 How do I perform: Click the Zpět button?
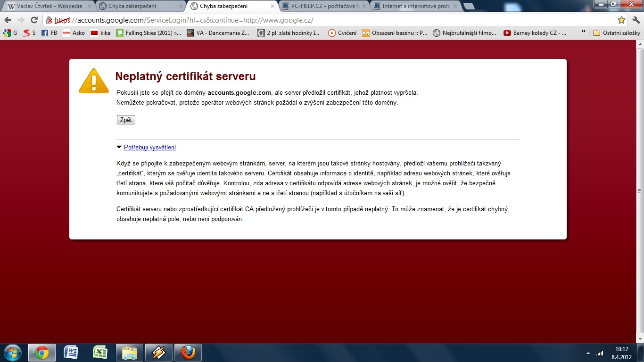pyautogui.click(x=126, y=120)
